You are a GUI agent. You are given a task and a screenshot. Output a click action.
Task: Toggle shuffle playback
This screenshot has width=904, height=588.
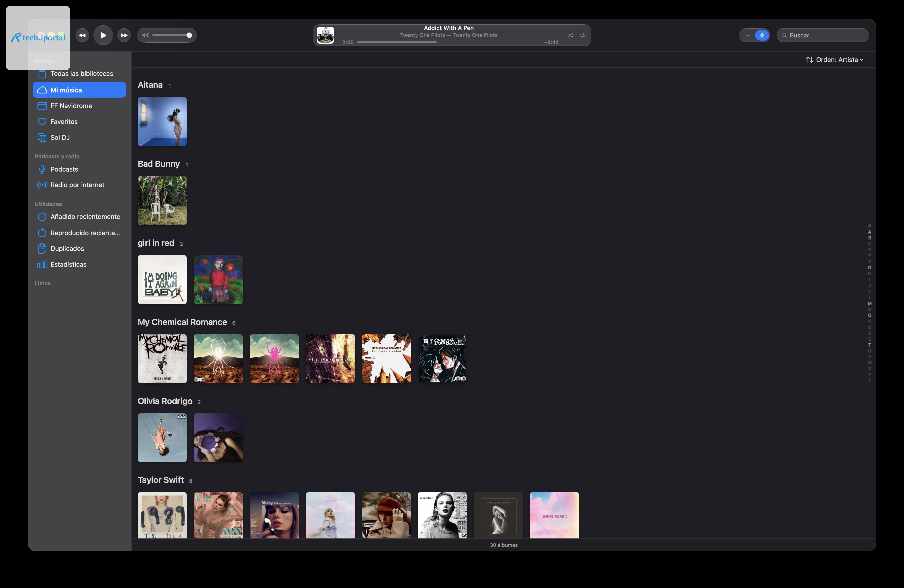570,35
